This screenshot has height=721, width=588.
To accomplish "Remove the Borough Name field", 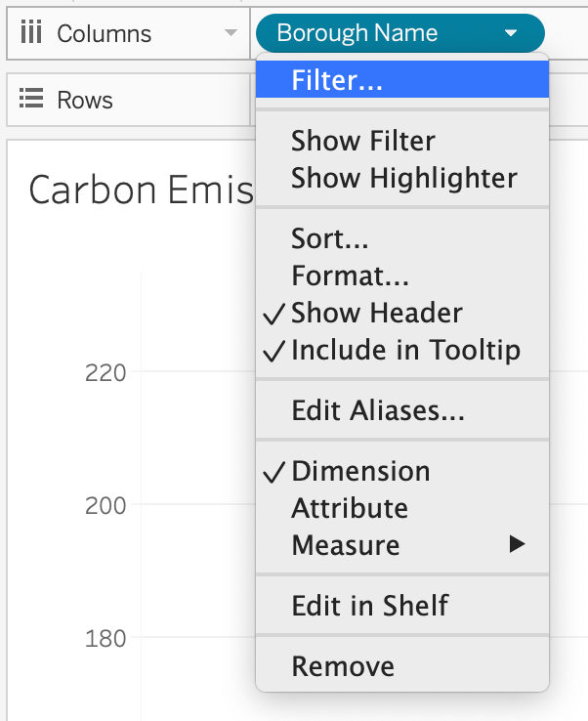I will coord(343,666).
